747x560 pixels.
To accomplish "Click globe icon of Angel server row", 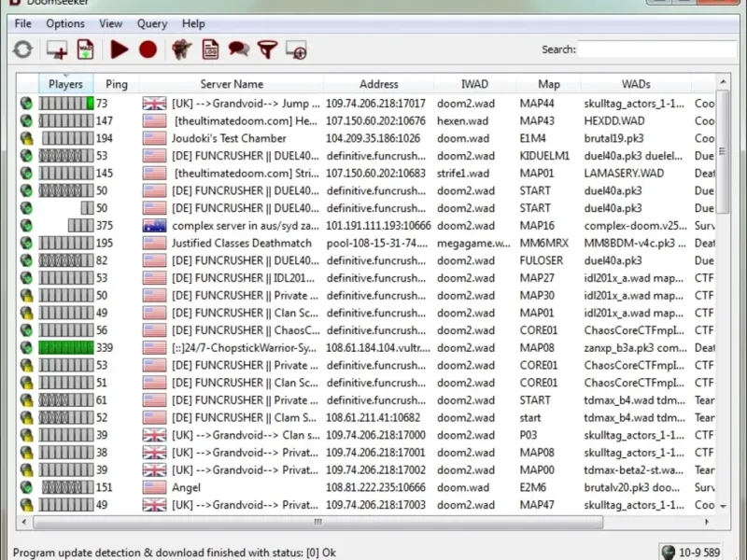I will (x=27, y=487).
